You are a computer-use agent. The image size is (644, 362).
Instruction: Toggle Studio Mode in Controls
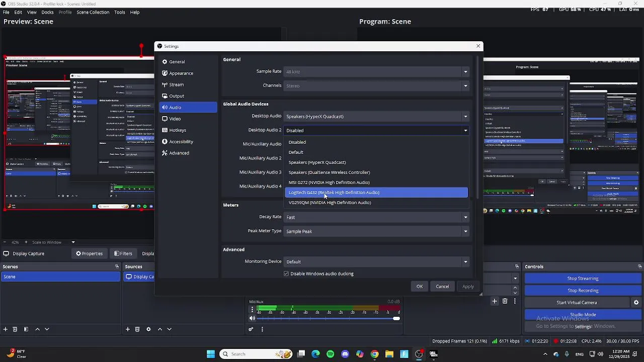583,315
